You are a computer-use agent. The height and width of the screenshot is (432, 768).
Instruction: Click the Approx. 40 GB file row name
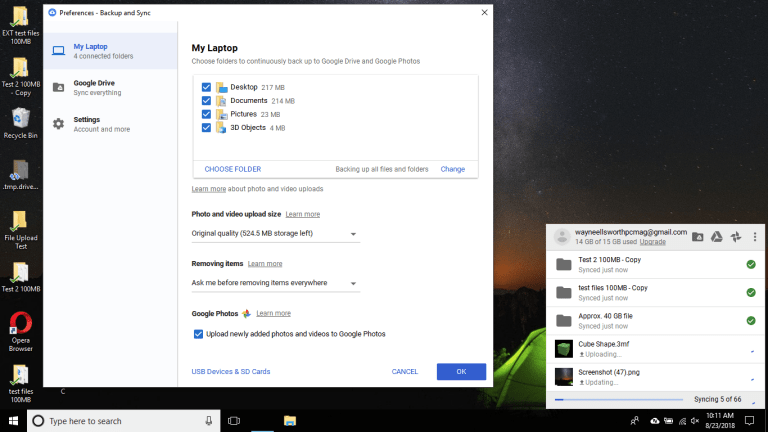[x=605, y=316]
